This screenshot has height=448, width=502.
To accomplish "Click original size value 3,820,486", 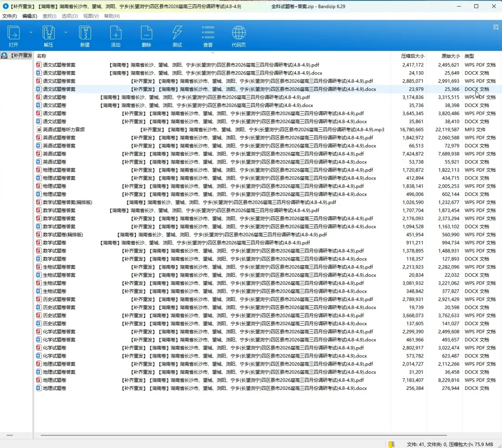I will click(449, 113).
